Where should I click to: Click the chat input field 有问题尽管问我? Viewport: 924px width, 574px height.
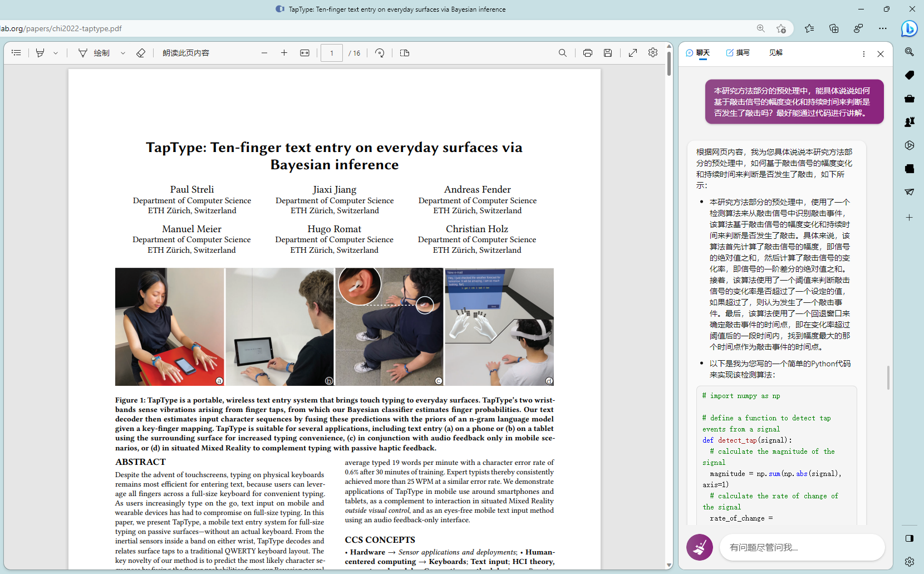point(802,547)
